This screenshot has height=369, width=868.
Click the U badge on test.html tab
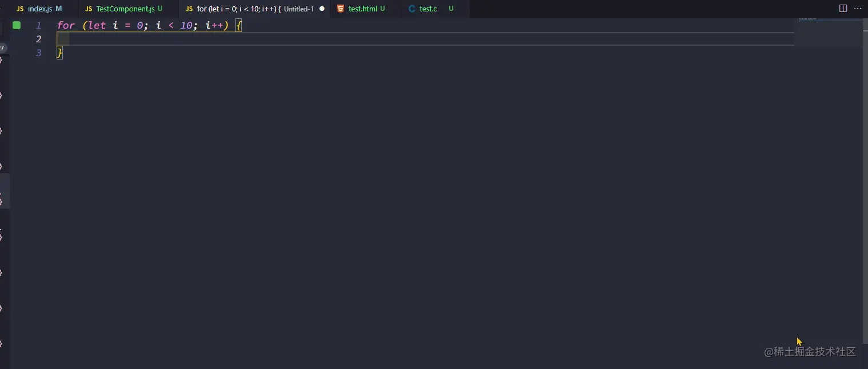pos(383,9)
